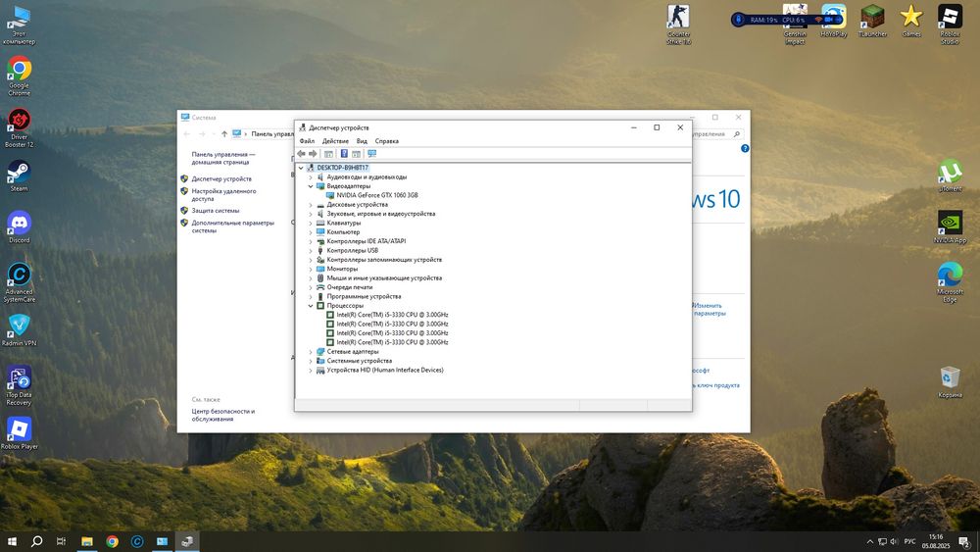Click up-arrow navigation in Система window
Viewport: 980px width, 552px height.
224,133
